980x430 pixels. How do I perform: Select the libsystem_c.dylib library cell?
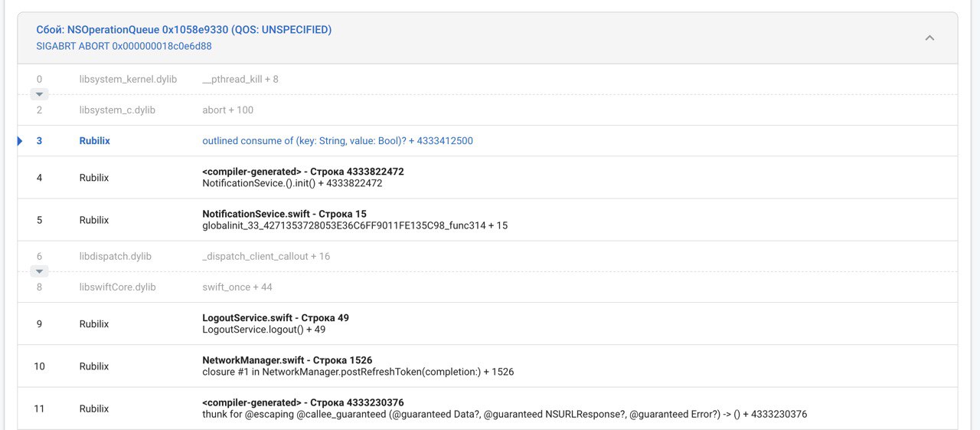tap(117, 110)
